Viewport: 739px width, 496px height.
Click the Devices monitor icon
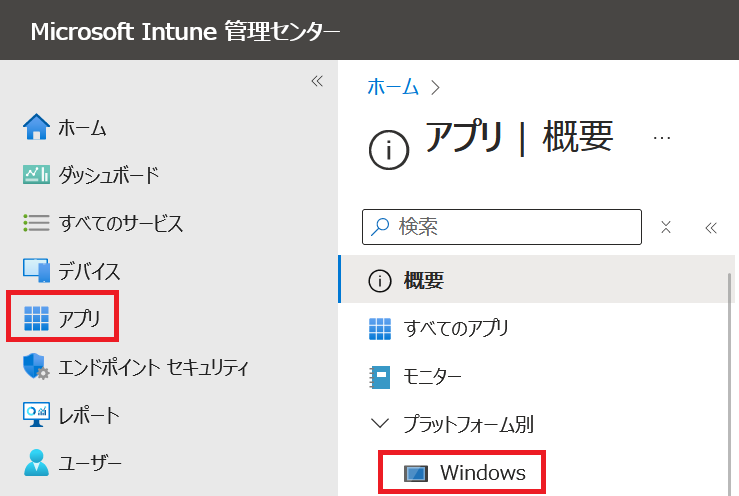(x=36, y=270)
